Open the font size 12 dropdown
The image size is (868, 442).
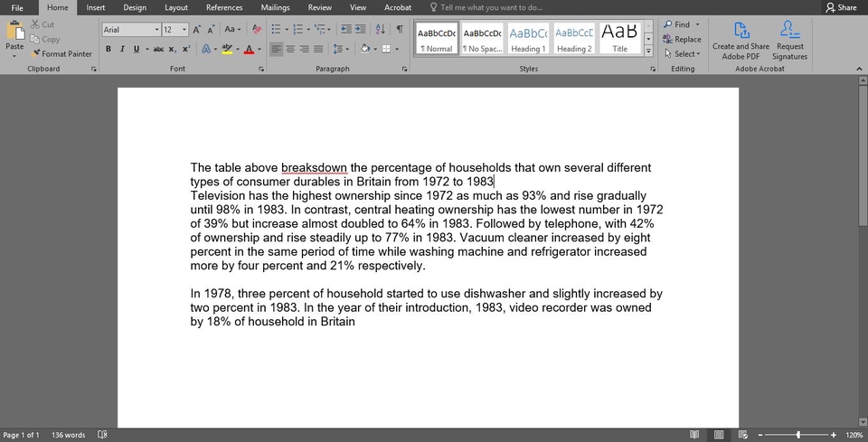(184, 30)
